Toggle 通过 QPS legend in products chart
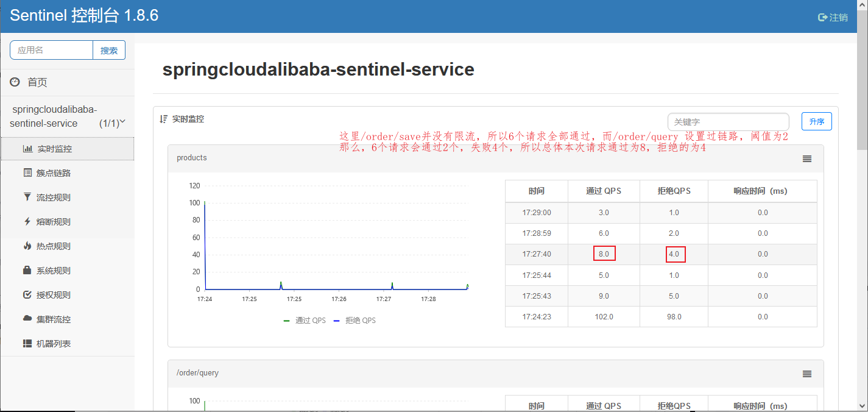This screenshot has height=412, width=868. pyautogui.click(x=305, y=320)
